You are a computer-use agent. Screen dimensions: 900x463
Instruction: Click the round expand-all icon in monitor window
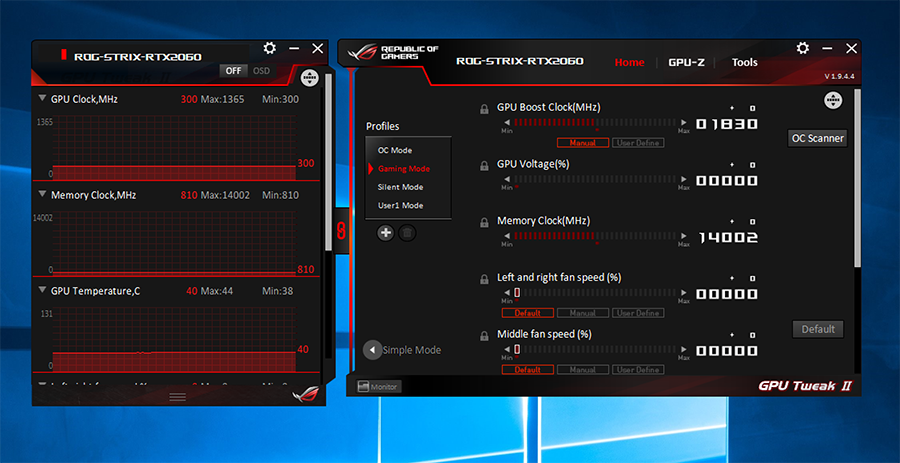309,77
